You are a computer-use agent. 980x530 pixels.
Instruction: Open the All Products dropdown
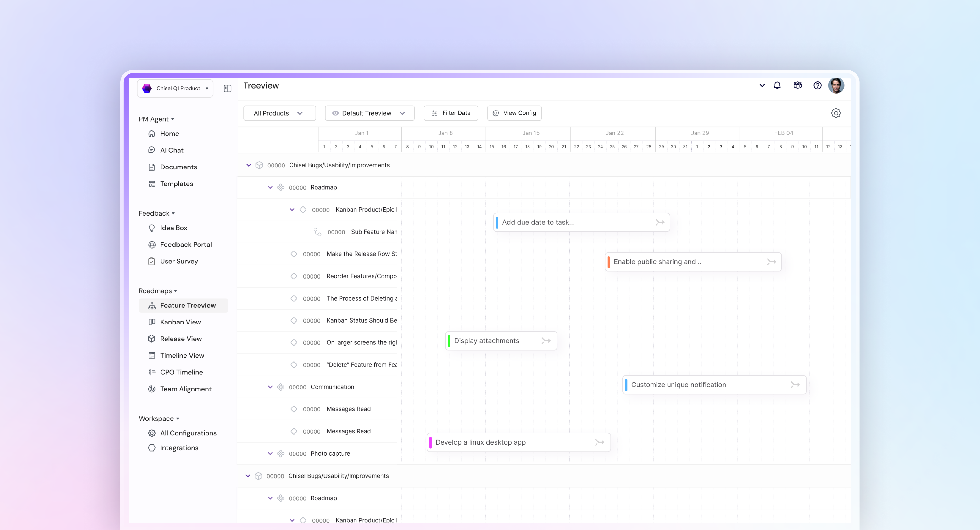[279, 113]
